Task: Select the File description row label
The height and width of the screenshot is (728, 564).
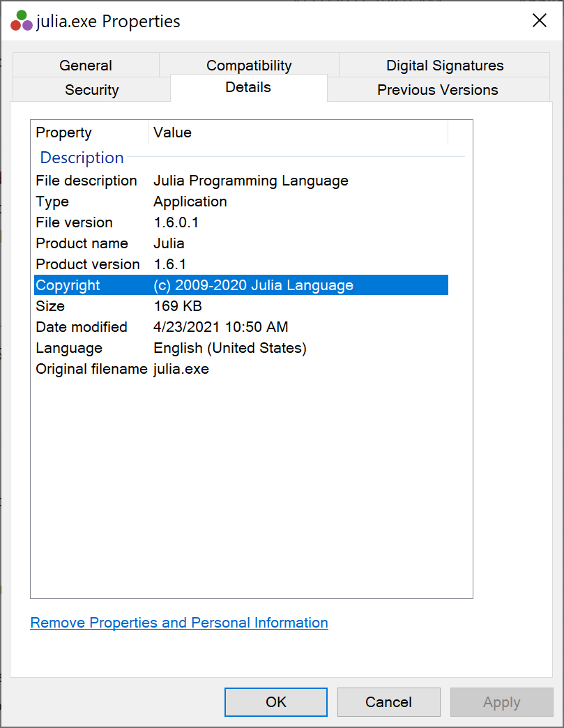Action: pos(86,181)
